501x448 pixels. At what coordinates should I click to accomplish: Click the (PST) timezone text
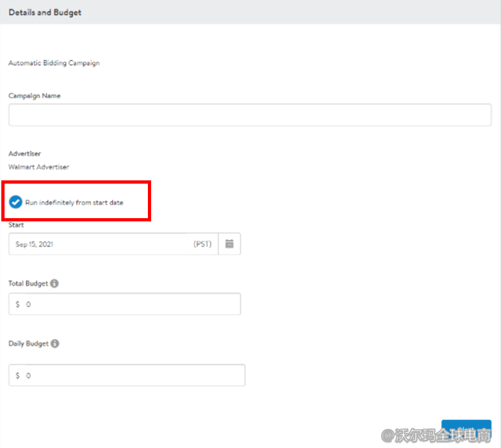click(x=203, y=244)
